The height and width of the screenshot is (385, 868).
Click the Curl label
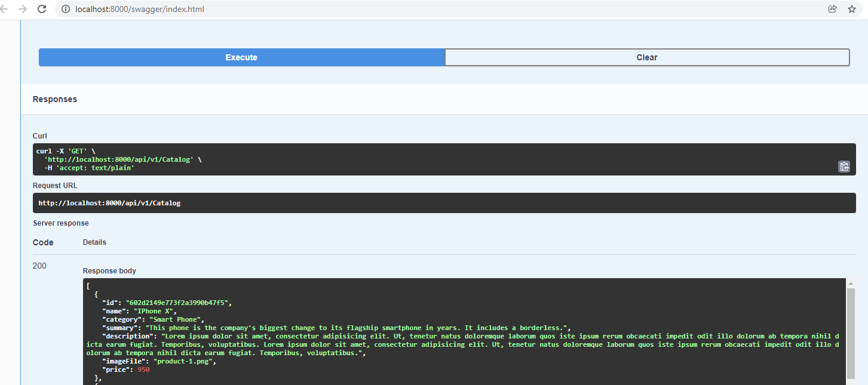(39, 136)
